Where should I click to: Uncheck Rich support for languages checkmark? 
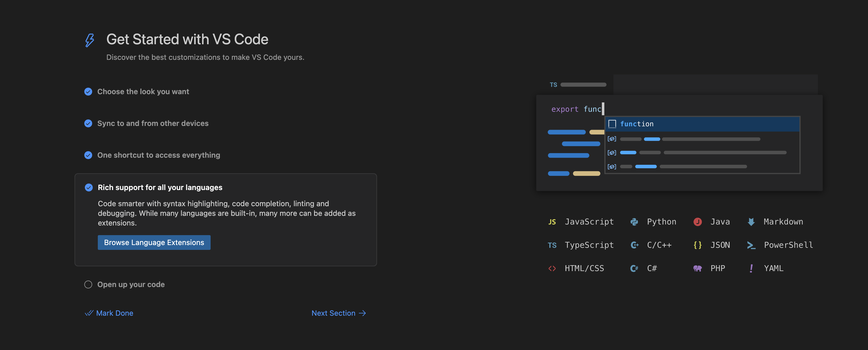pyautogui.click(x=89, y=187)
